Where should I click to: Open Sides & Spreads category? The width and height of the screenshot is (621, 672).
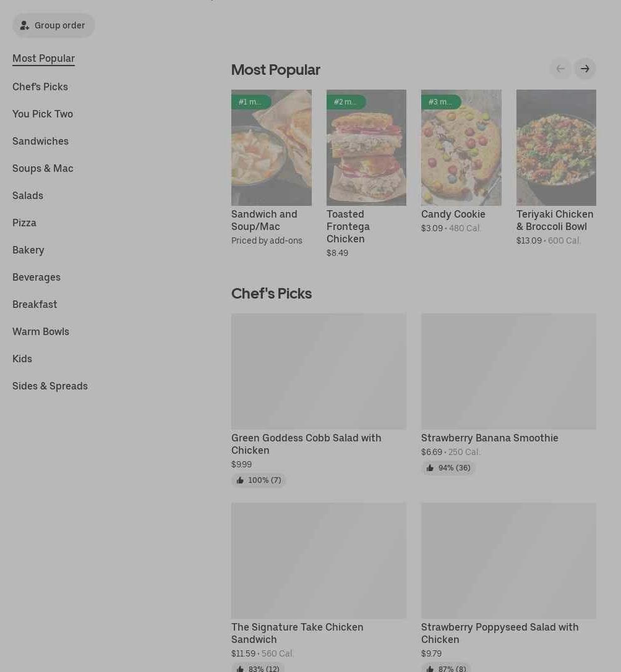pos(50,386)
